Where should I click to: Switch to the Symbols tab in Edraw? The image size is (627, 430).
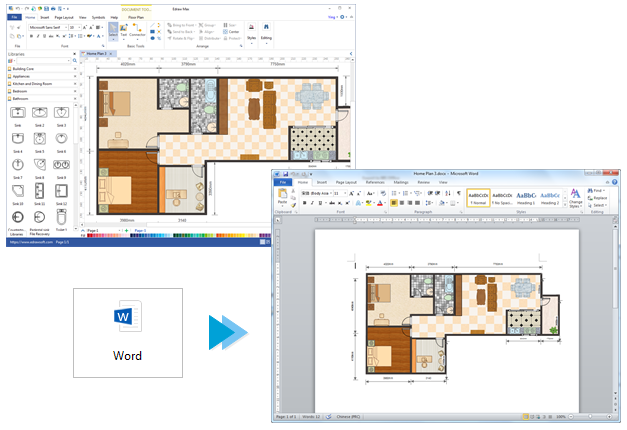pyautogui.click(x=98, y=17)
